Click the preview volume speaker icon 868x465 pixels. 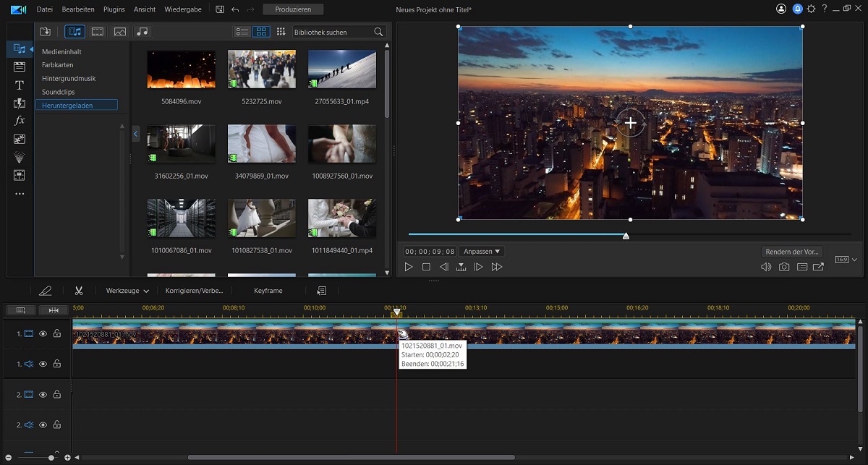766,267
